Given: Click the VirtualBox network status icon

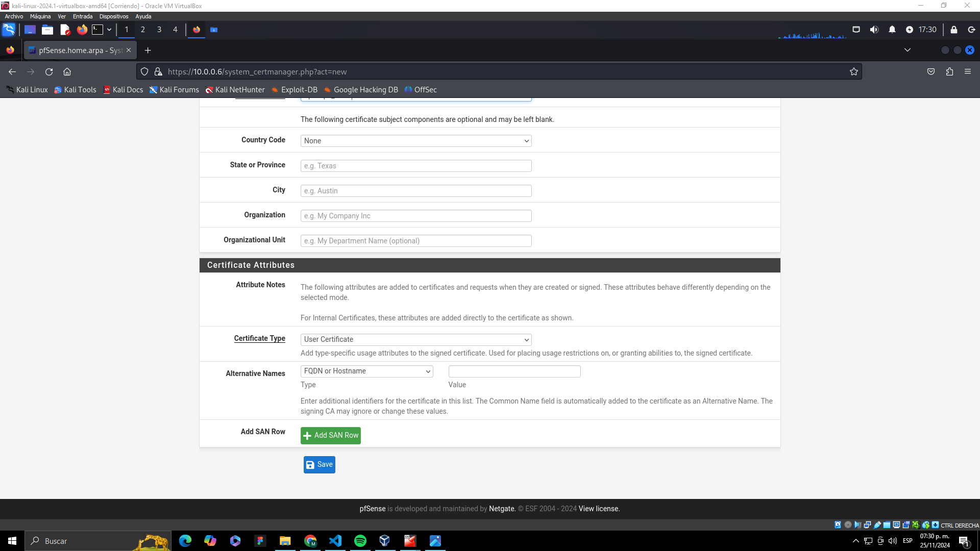Looking at the screenshot, I should pyautogui.click(x=867, y=525).
